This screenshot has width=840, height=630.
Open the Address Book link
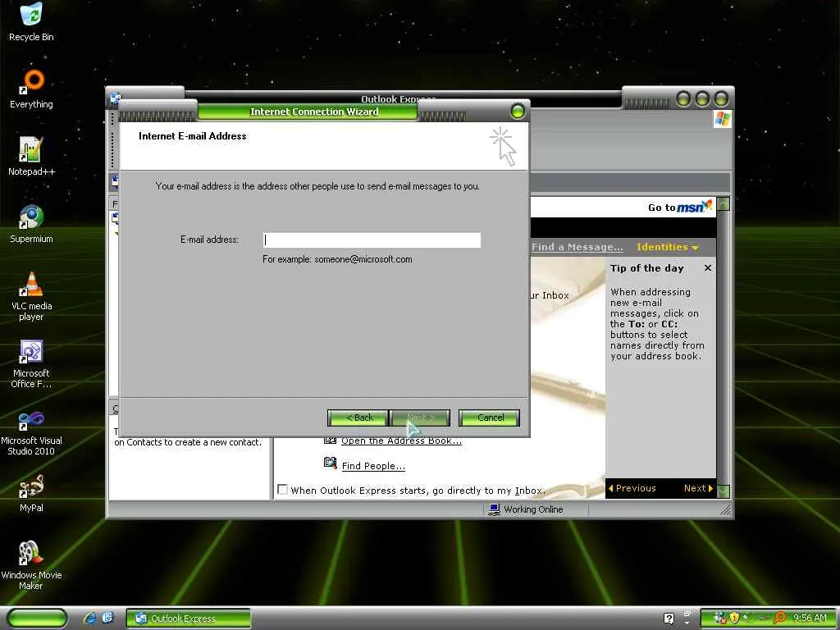coord(401,441)
